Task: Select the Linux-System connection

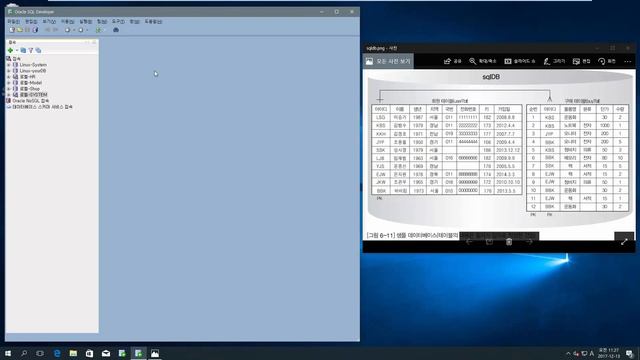Action: [33, 65]
